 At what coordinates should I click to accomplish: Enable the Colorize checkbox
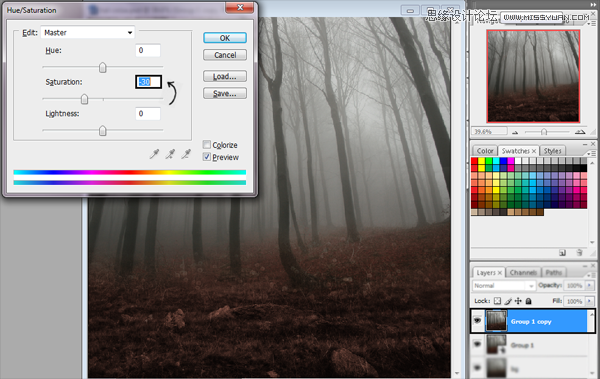click(207, 144)
